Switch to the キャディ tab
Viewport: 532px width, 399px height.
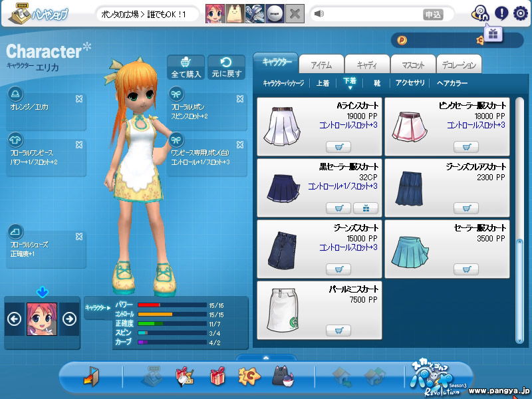click(x=367, y=65)
